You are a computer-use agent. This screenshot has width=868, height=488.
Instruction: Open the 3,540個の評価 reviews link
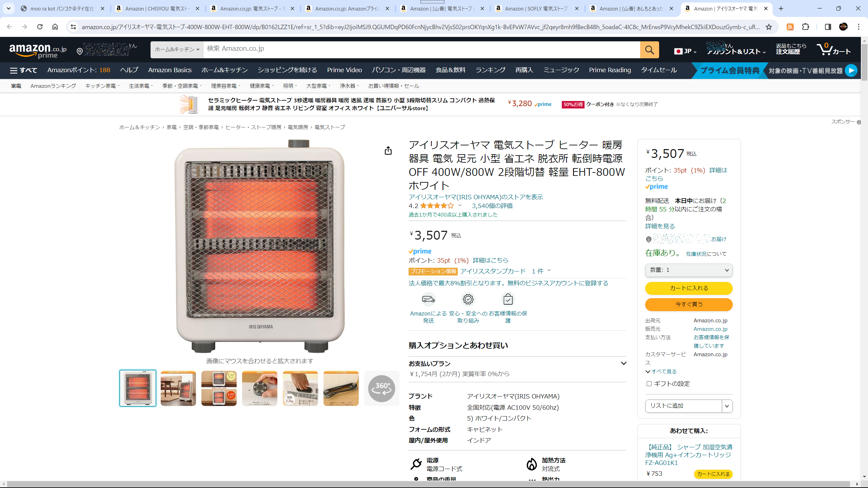[x=492, y=206]
